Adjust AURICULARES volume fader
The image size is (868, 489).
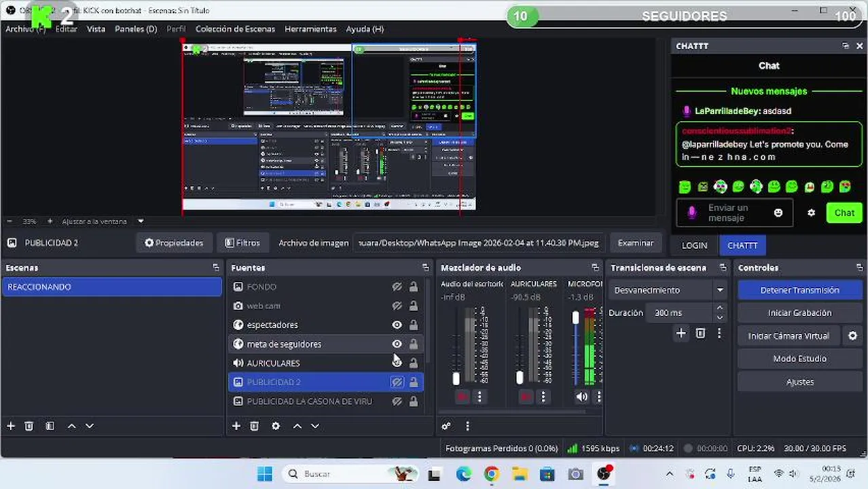coord(520,377)
